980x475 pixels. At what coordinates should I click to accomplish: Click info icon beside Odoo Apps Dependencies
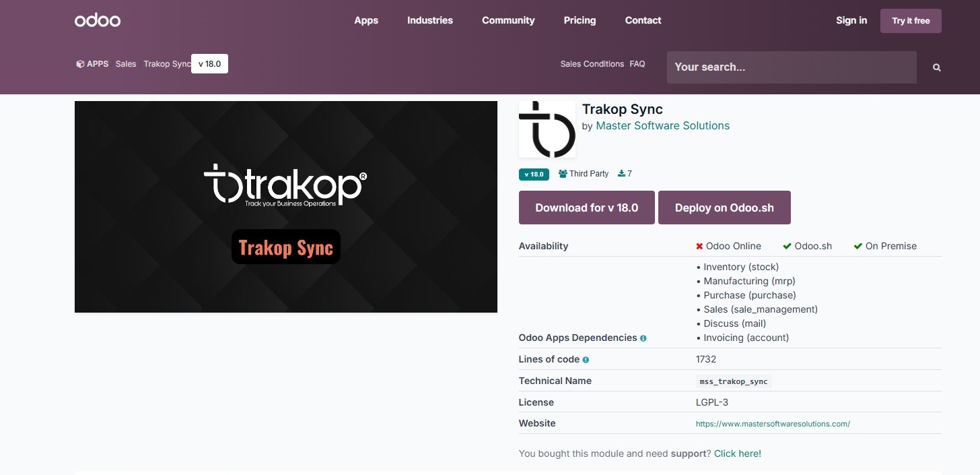[643, 338]
